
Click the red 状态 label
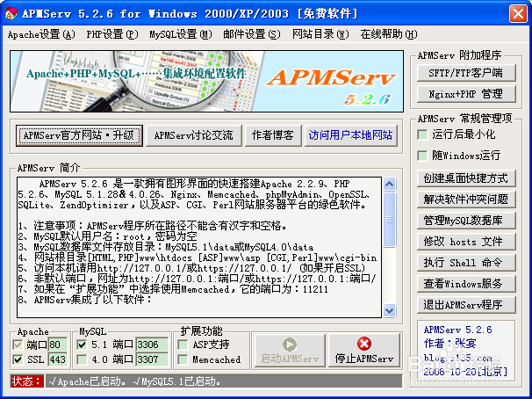27,381
